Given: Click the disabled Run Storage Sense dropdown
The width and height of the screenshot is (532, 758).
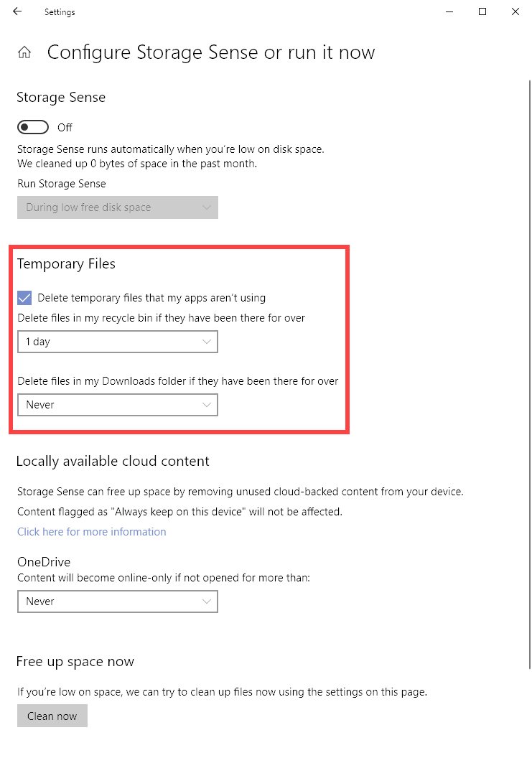Looking at the screenshot, I should coord(118,207).
